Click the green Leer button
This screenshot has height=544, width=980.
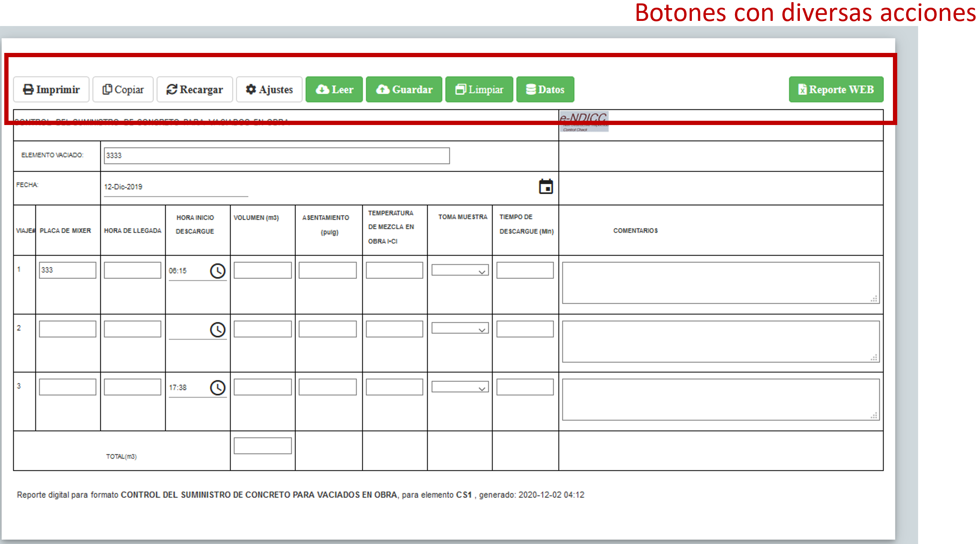tap(334, 90)
